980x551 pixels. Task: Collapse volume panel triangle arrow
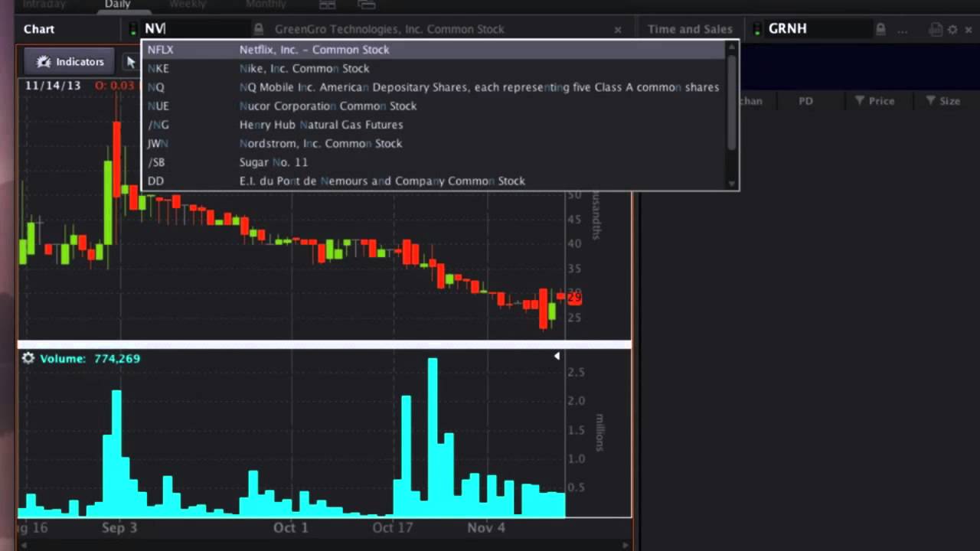tap(557, 356)
